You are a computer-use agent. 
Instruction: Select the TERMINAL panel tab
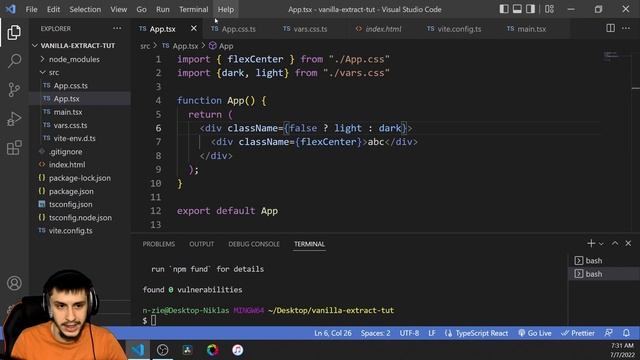coord(309,244)
